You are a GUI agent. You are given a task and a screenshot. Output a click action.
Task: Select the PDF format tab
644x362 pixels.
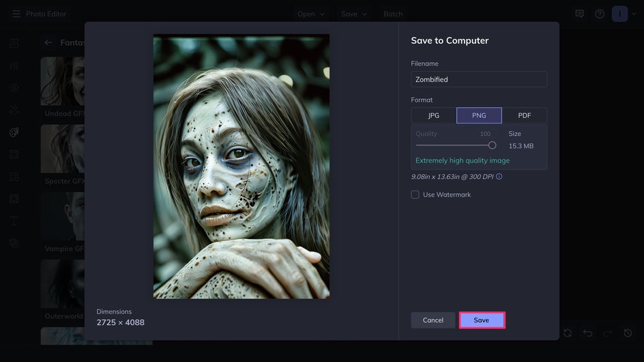pyautogui.click(x=525, y=115)
